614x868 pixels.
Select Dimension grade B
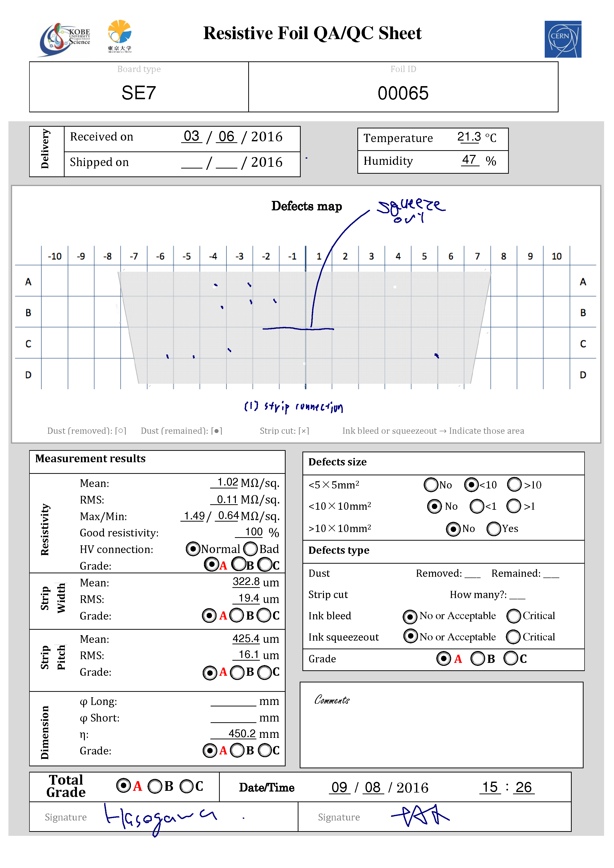tap(237, 750)
